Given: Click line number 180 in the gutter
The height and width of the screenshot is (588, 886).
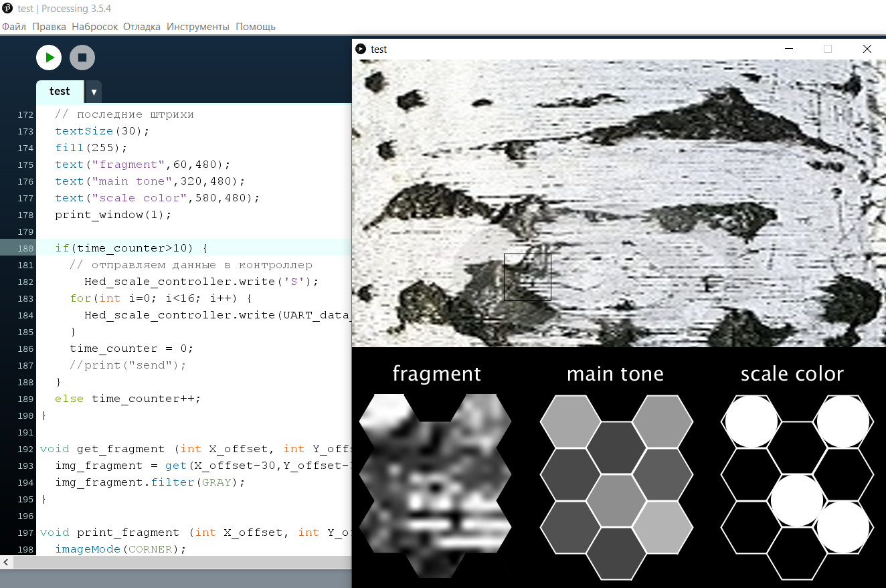Looking at the screenshot, I should [x=25, y=248].
